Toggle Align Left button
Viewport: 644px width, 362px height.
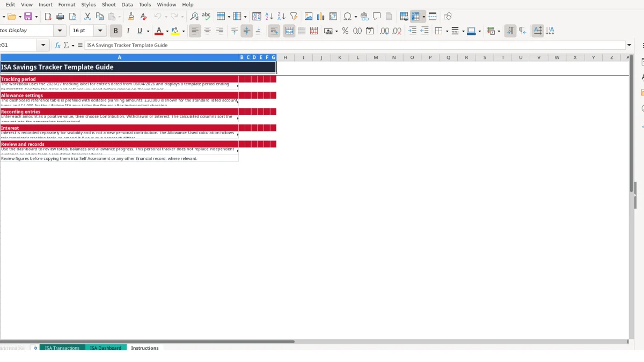click(195, 31)
